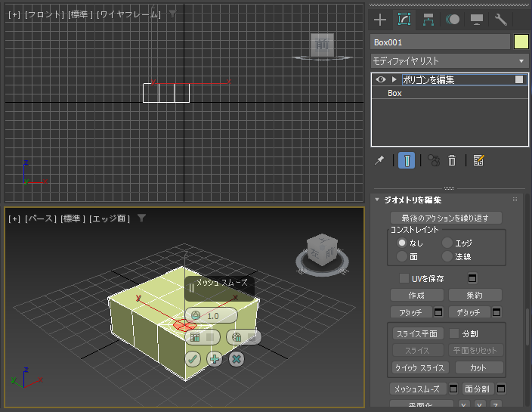Screen dimensions: 532x412
Task: Open the Create command panel tab
Action: (380, 20)
